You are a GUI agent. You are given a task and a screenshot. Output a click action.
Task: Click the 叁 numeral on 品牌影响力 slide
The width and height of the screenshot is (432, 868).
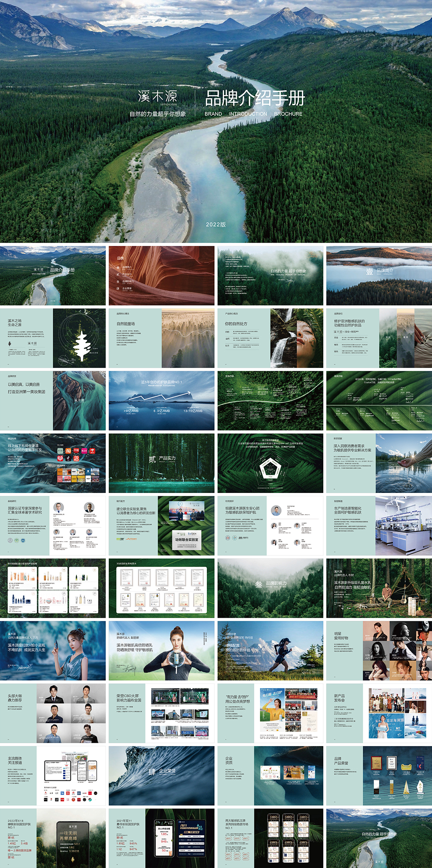(x=259, y=584)
